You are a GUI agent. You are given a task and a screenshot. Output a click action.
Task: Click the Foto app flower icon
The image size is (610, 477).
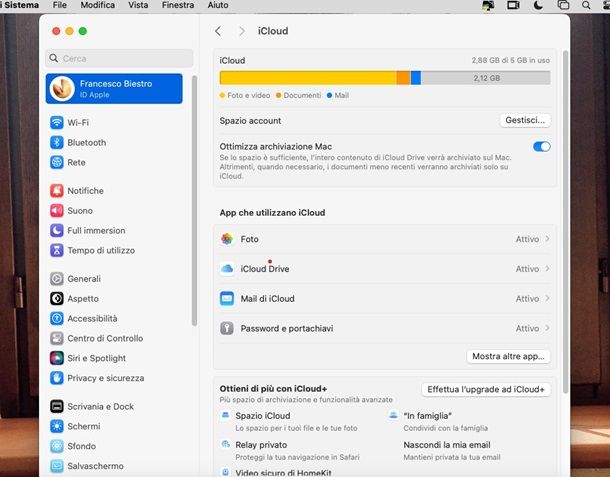(227, 238)
